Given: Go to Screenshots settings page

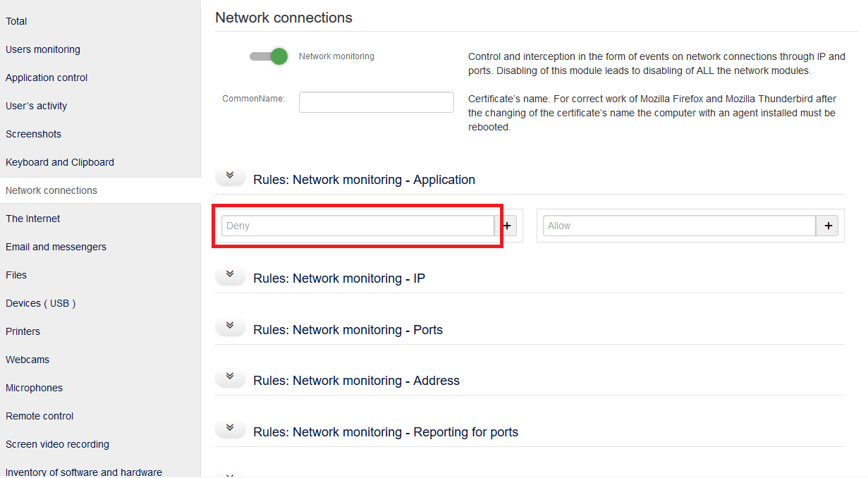Looking at the screenshot, I should (x=33, y=134).
